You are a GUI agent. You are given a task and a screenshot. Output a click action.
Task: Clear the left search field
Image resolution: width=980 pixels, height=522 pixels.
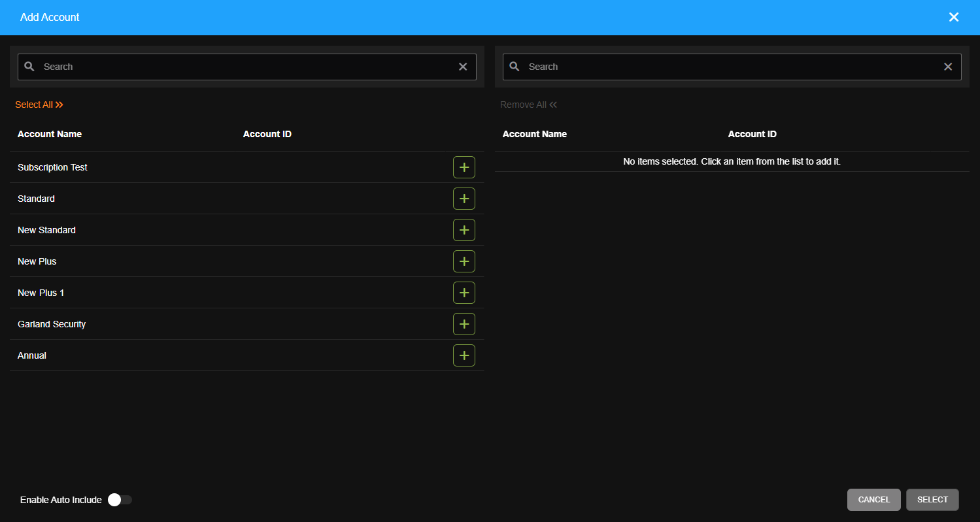tap(463, 67)
